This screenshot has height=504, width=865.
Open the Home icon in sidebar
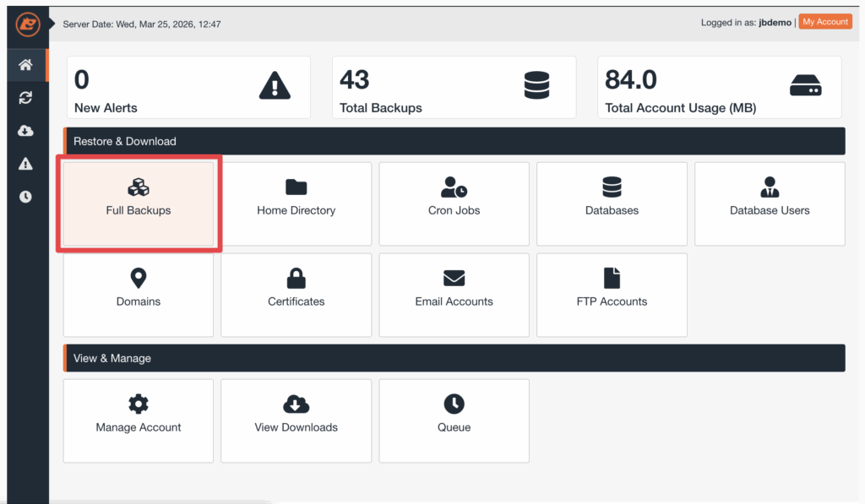click(x=25, y=65)
